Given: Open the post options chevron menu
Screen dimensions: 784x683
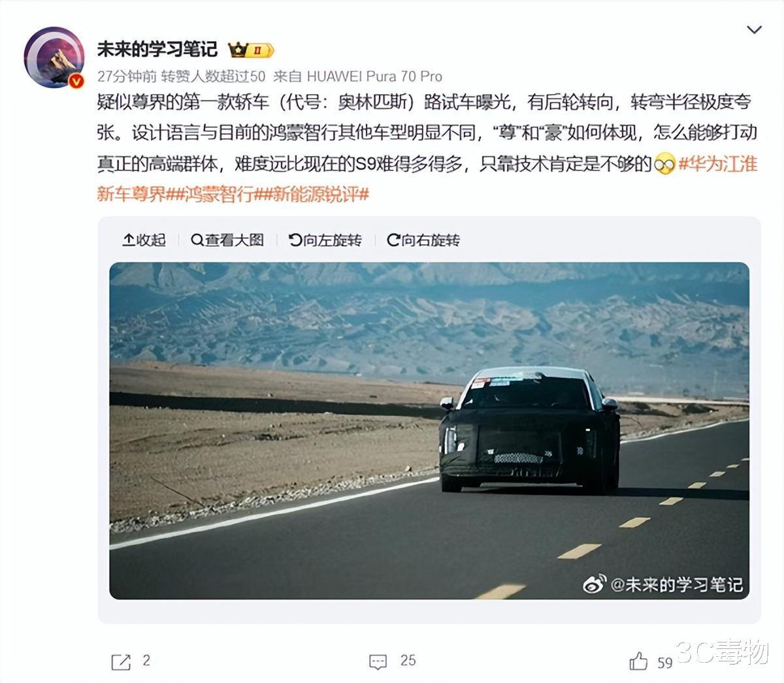Looking at the screenshot, I should [x=754, y=29].
